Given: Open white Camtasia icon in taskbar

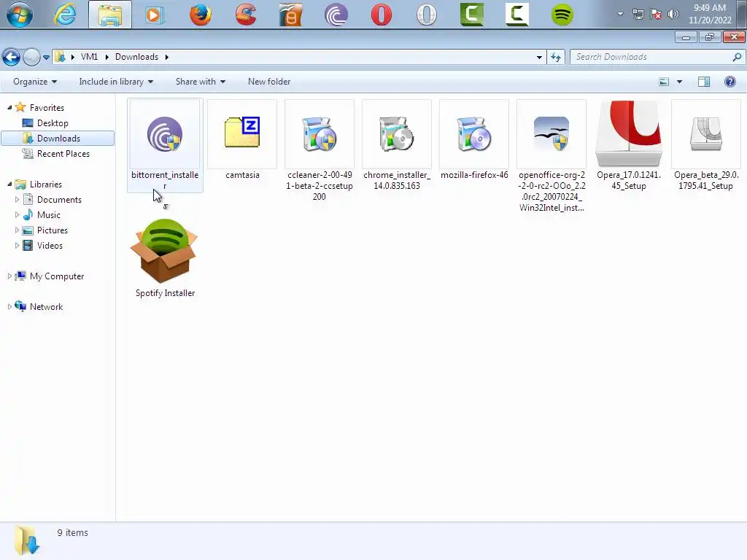Looking at the screenshot, I should (x=517, y=15).
